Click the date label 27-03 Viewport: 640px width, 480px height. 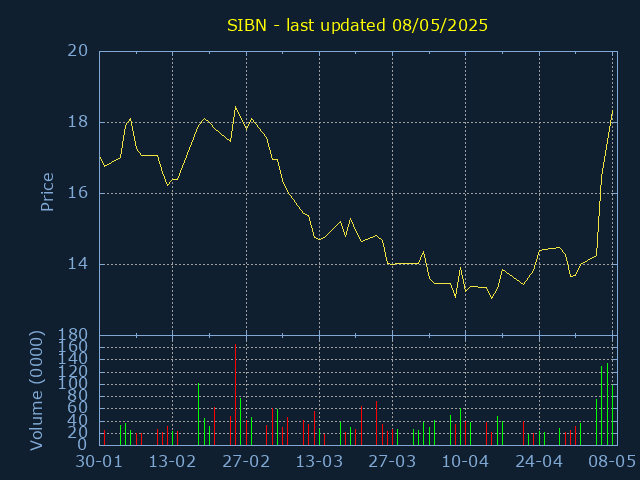[392, 462]
